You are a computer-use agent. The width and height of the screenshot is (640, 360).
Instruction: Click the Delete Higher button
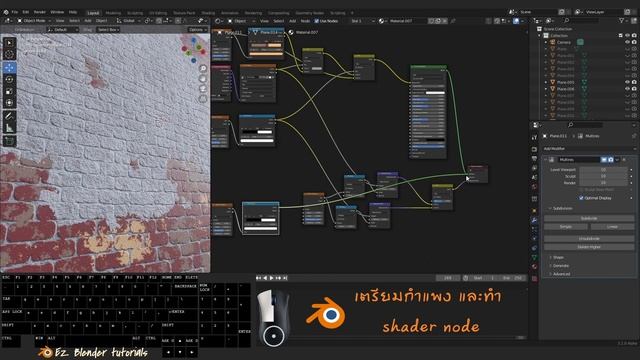point(589,247)
